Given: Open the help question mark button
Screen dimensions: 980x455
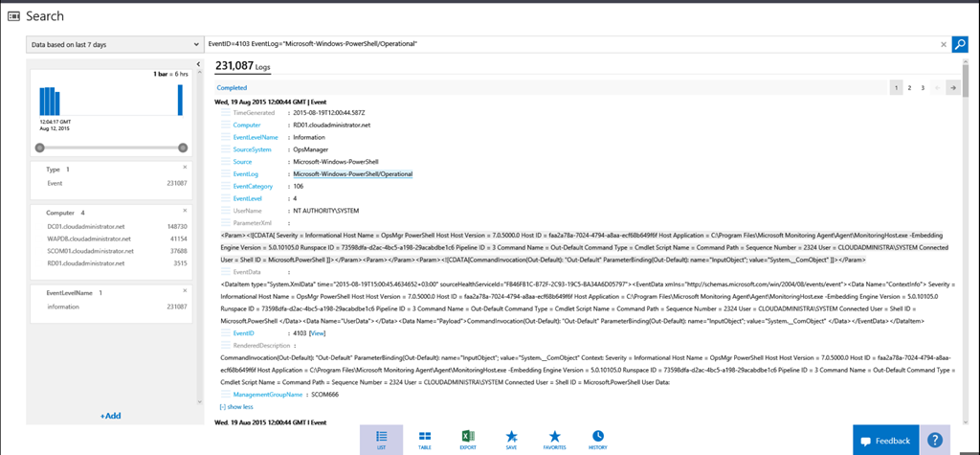Looking at the screenshot, I should (934, 440).
